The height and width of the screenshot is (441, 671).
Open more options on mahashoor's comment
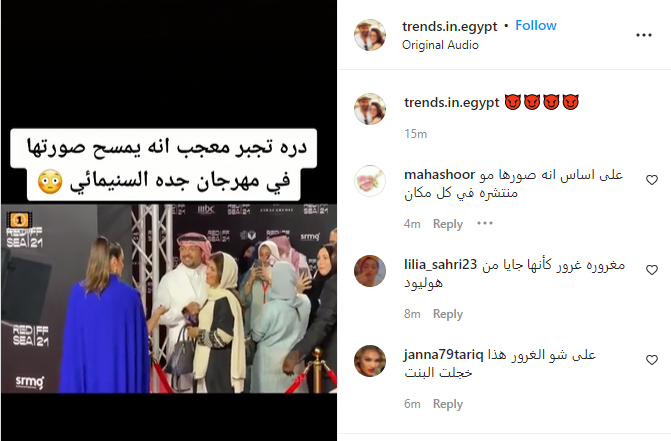pos(485,223)
